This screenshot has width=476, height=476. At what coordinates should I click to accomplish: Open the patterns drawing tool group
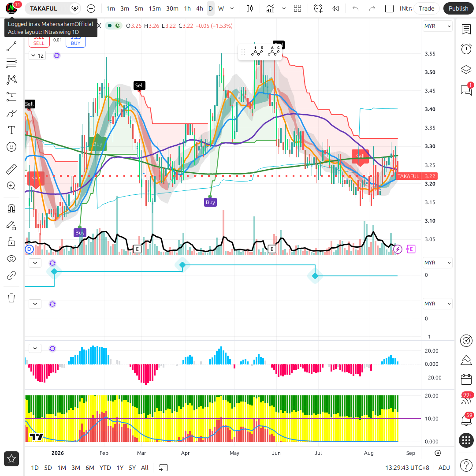(11, 79)
